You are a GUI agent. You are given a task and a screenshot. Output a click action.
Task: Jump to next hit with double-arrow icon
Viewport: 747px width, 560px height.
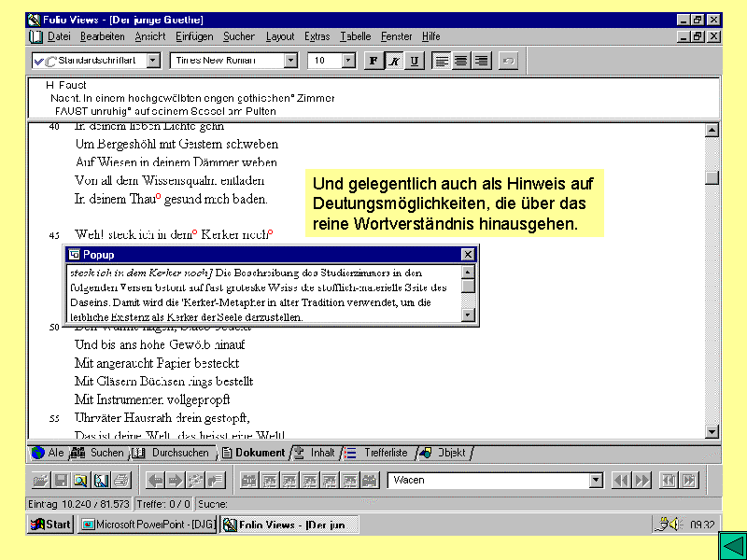[642, 481]
